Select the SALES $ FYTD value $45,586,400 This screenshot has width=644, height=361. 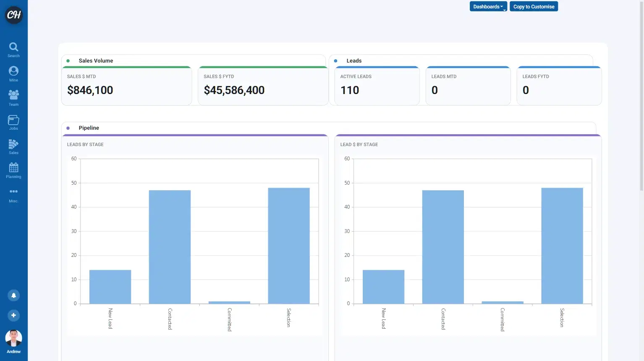(x=234, y=90)
